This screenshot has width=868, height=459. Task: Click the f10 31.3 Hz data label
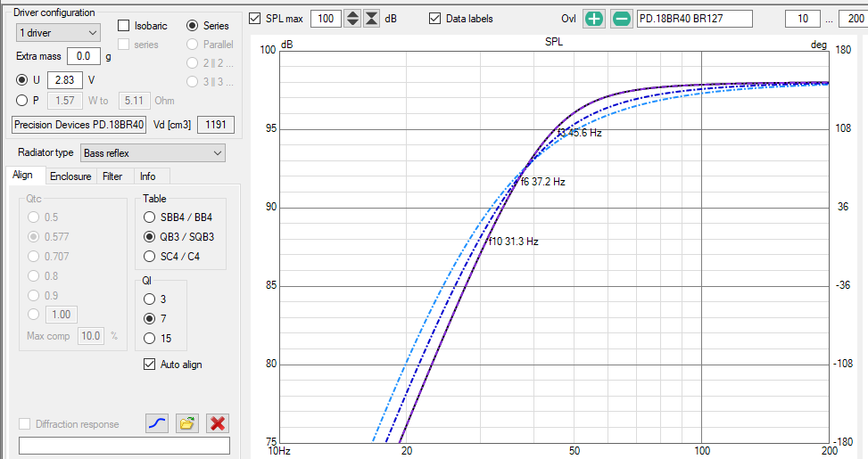pyautogui.click(x=513, y=242)
